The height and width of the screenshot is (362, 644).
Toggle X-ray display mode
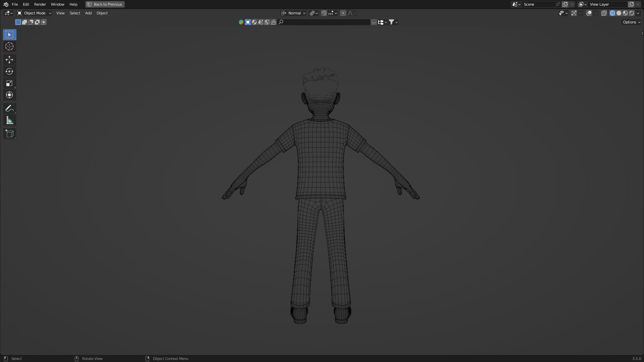[604, 13]
